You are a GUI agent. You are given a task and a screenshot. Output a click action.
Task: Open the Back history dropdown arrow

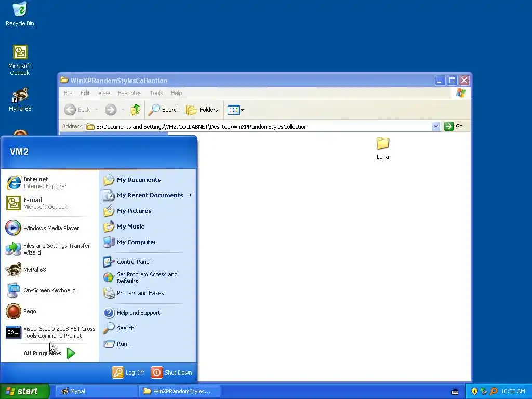[x=96, y=110]
